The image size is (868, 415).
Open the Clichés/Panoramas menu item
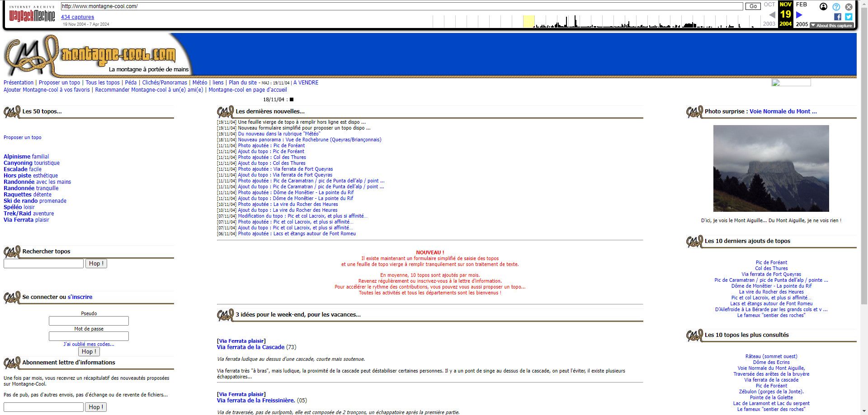(165, 83)
